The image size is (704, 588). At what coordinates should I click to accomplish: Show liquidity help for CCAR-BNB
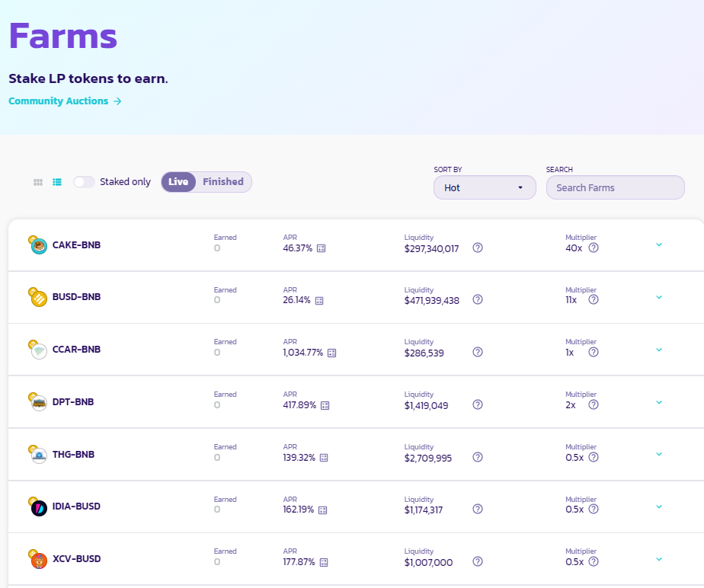coord(478,352)
